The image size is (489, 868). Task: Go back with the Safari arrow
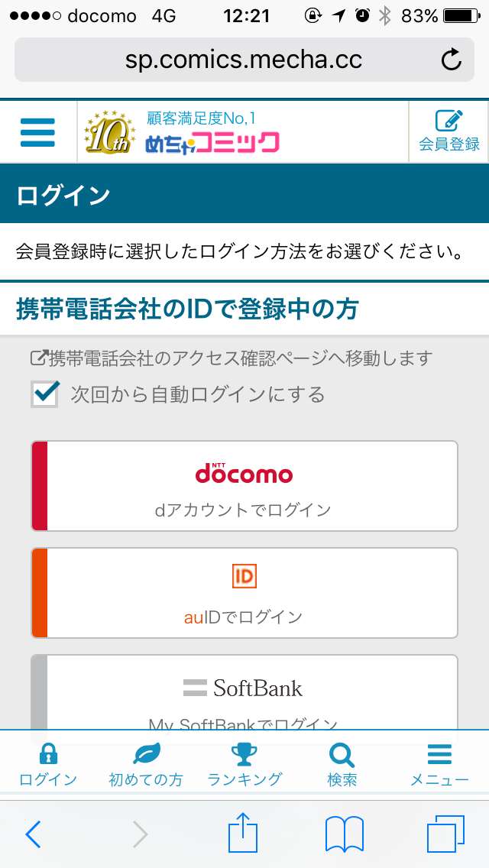pyautogui.click(x=33, y=834)
